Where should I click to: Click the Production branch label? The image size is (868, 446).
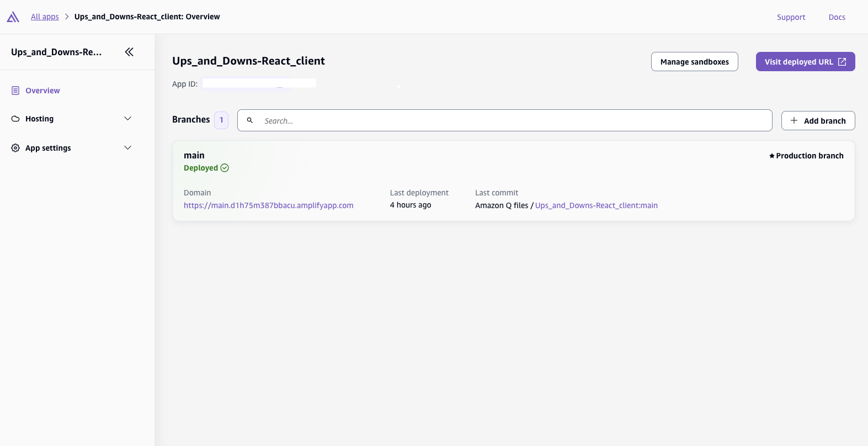[x=810, y=156]
